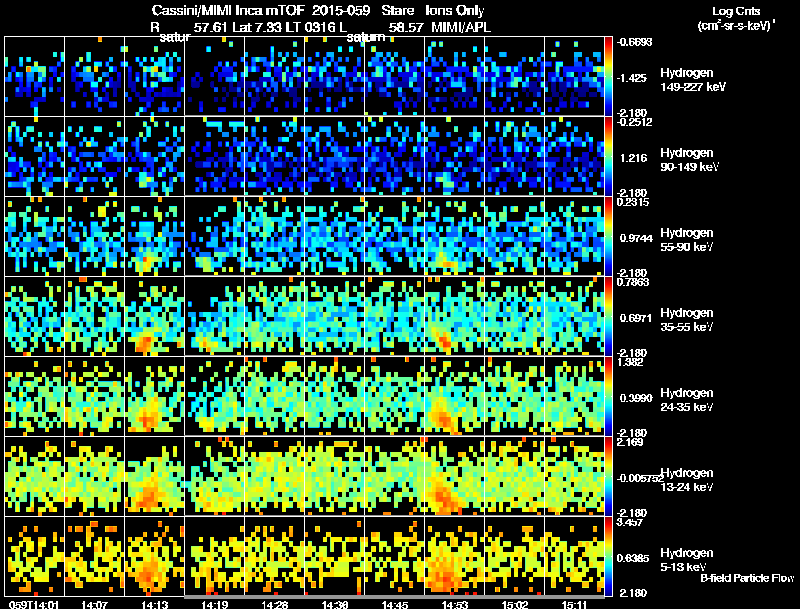Click the -0.6693 color scale value
The height and width of the screenshot is (609, 800).
(x=634, y=42)
